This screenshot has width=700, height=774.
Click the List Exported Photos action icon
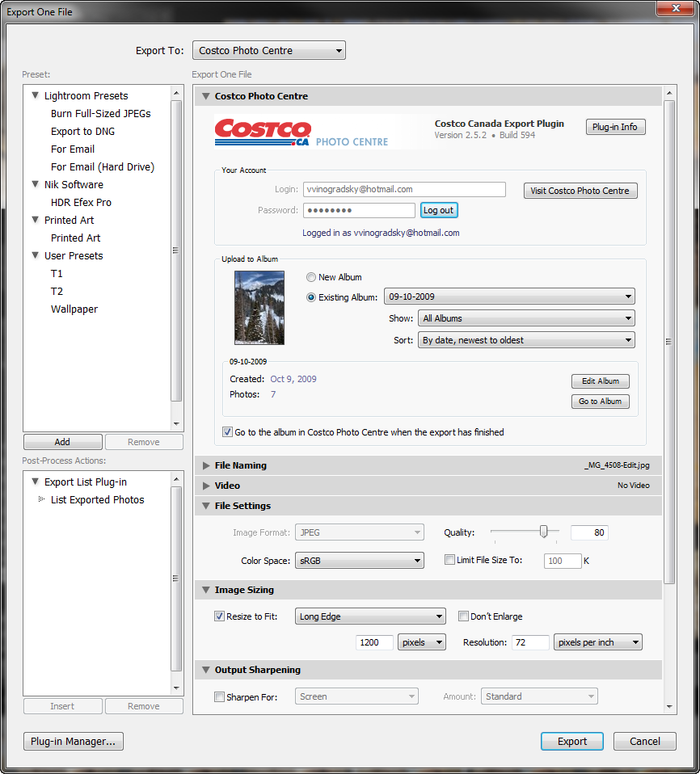pos(41,499)
